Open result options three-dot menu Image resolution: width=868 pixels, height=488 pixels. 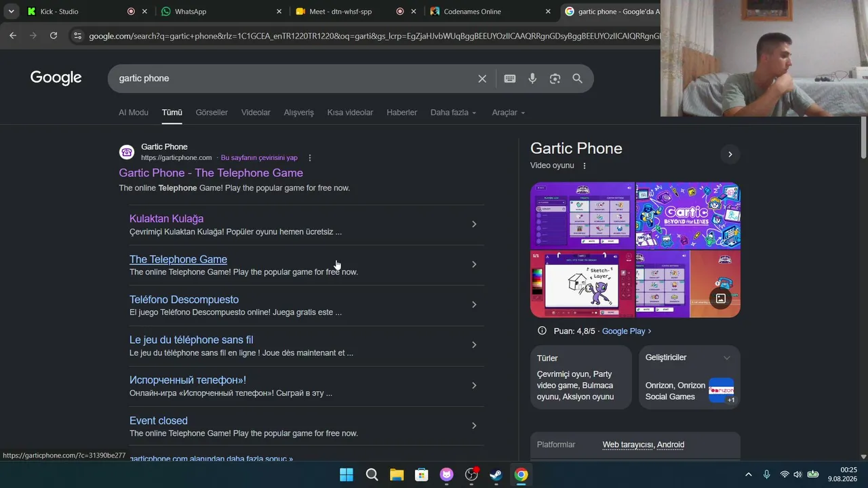pos(310,158)
